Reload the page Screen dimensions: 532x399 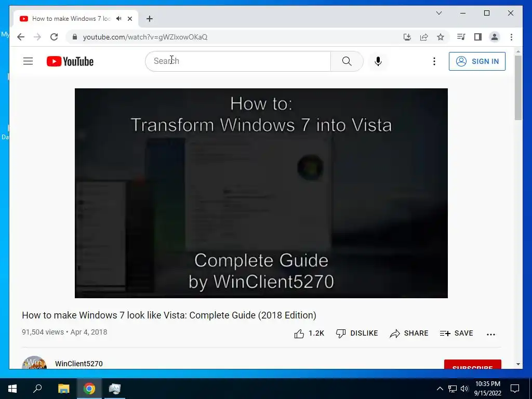click(x=54, y=37)
